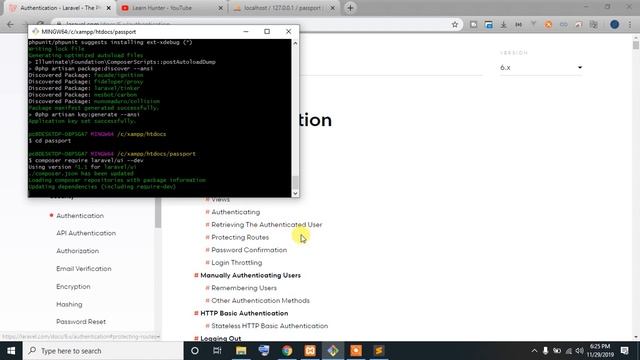Screen dimensions: 640x360
Task: Open the orange recorder app on taskbar
Action: click(x=356, y=351)
